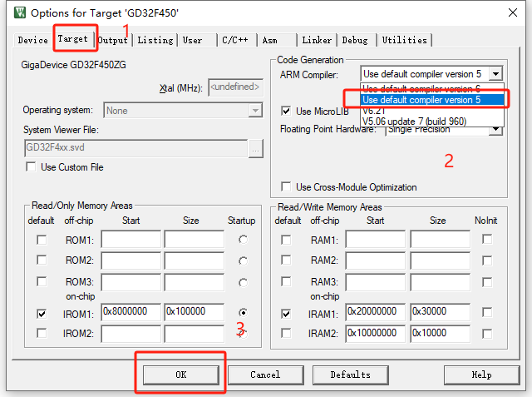Open the Debug tab
The width and height of the screenshot is (532, 397).
pos(355,40)
